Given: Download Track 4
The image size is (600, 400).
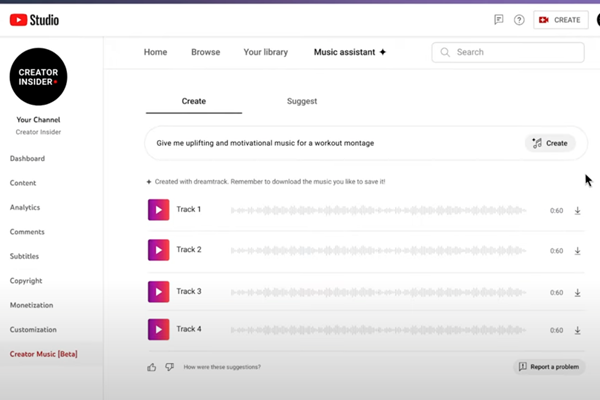Looking at the screenshot, I should pyautogui.click(x=577, y=330).
